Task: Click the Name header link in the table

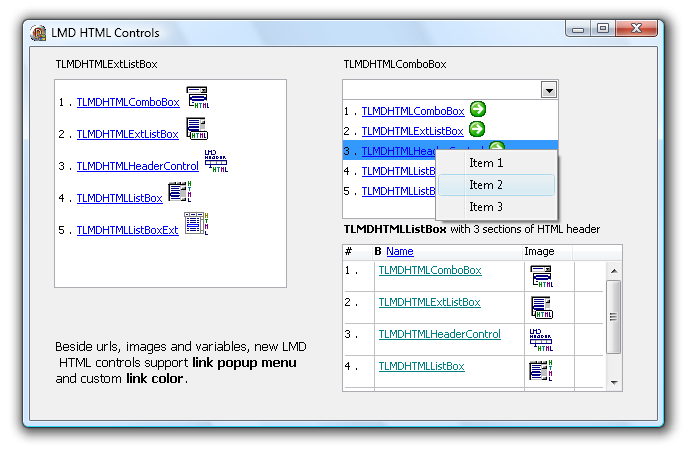Action: [399, 252]
